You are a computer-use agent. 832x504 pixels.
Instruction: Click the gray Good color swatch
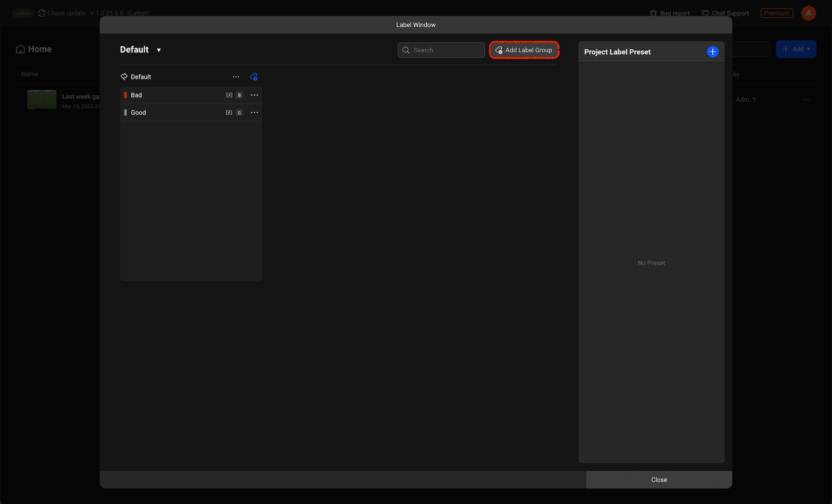(x=125, y=113)
